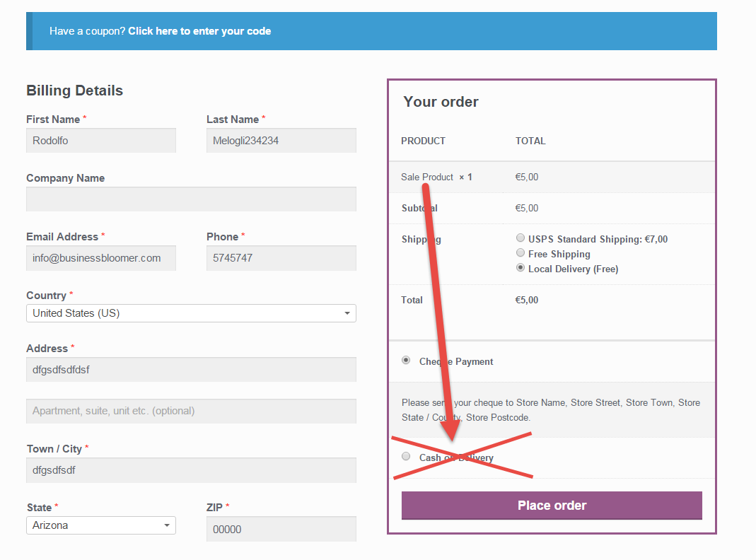Choose Cash on Delivery payment
Viewport: 756px width, 560px height.
pyautogui.click(x=406, y=455)
